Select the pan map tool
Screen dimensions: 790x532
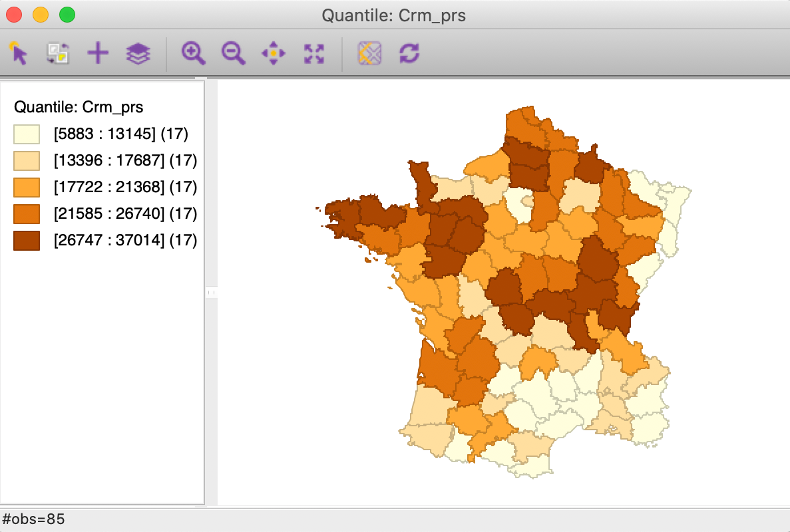pos(274,53)
